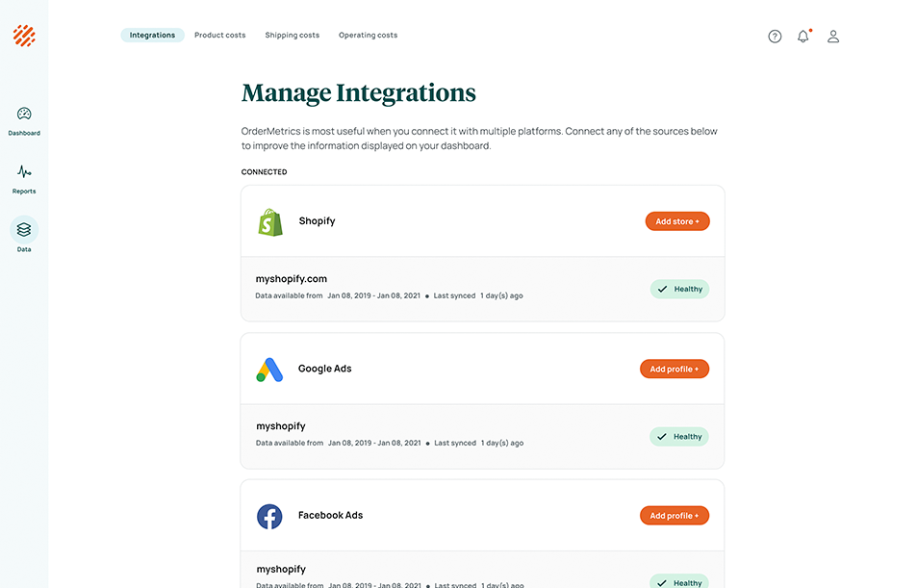Image resolution: width=917 pixels, height=588 pixels.
Task: Click Healthy badge for myshopify.com store
Action: (x=679, y=289)
